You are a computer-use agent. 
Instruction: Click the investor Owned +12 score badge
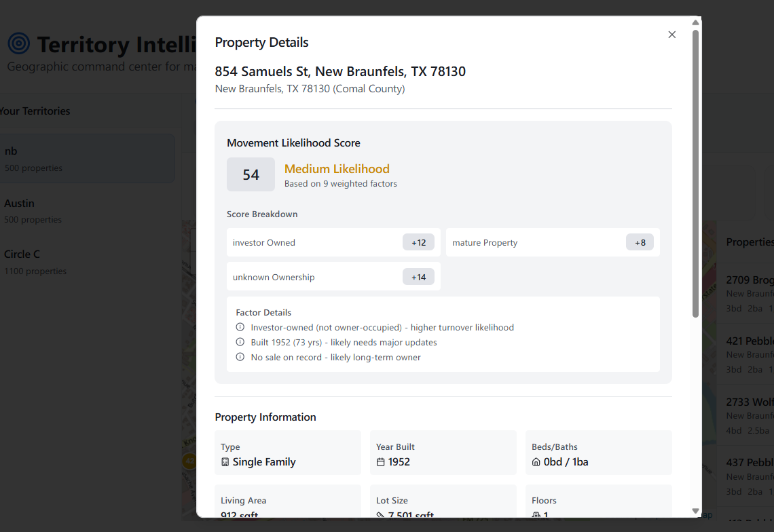[x=418, y=242]
